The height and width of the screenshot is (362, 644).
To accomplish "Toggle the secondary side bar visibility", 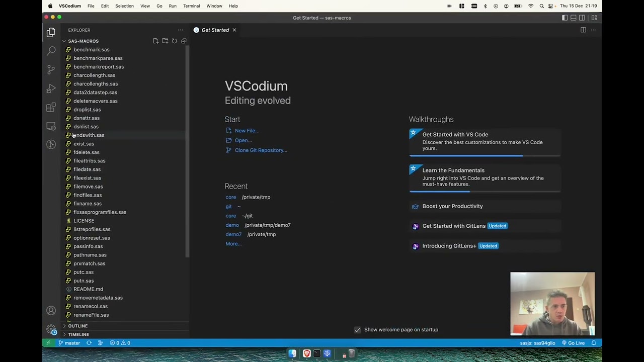I will click(582, 18).
